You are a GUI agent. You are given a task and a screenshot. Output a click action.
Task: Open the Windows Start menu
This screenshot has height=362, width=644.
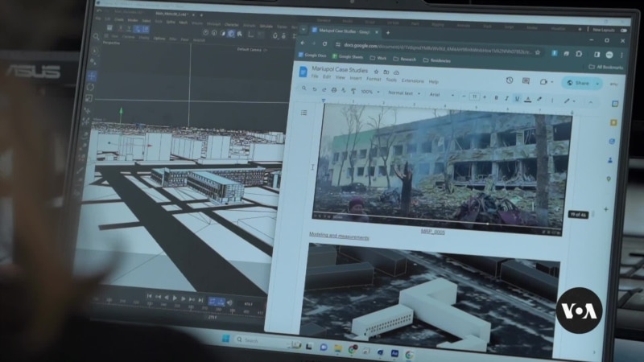(225, 338)
